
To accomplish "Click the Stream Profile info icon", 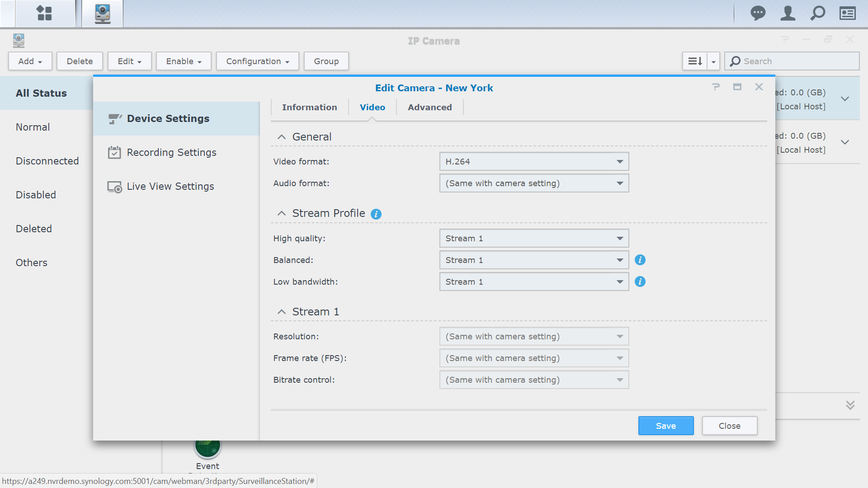I will 376,214.
